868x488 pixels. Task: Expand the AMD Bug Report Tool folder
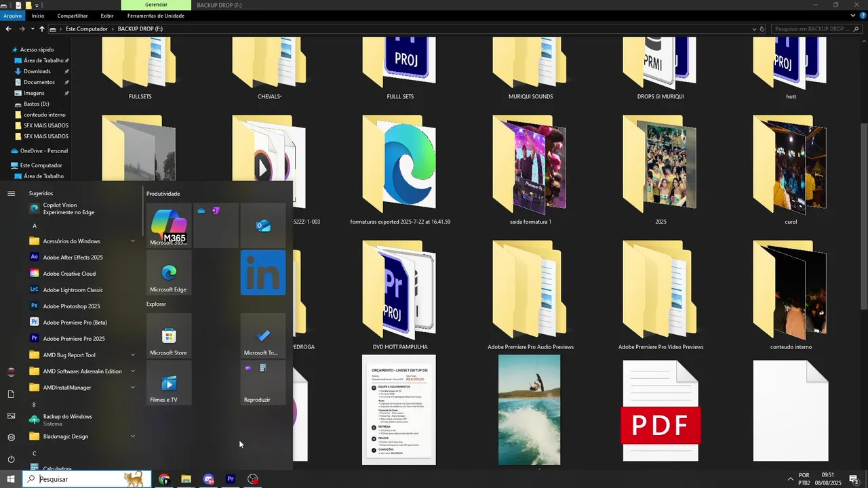pos(133,355)
